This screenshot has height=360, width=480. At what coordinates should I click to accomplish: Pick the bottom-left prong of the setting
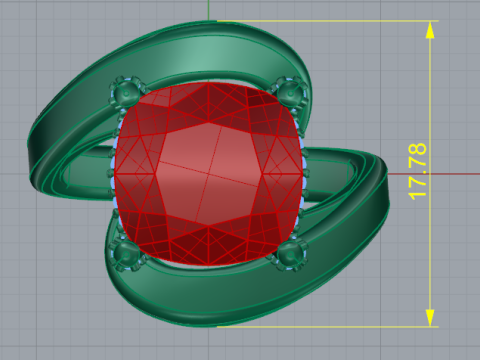click(126, 254)
